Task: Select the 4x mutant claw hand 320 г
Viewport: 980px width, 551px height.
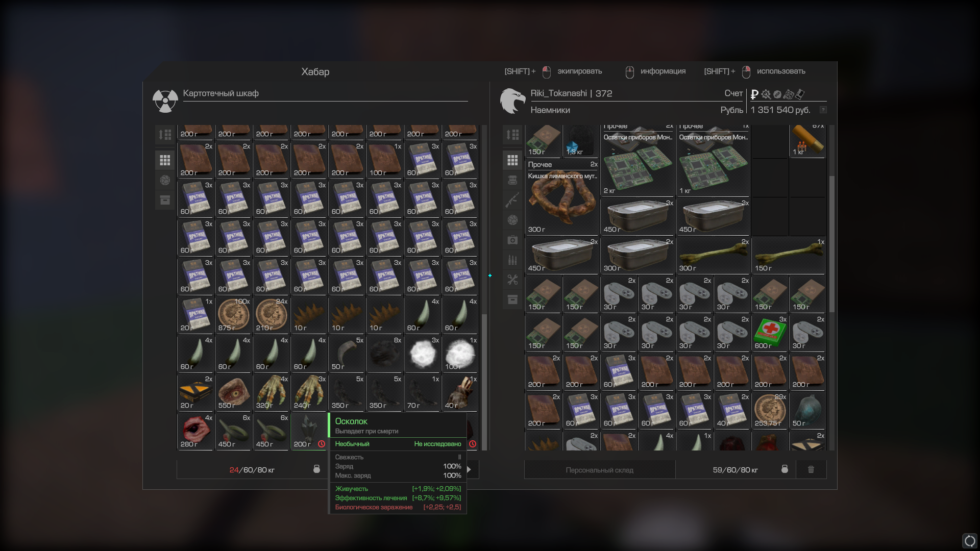Action: [271, 393]
